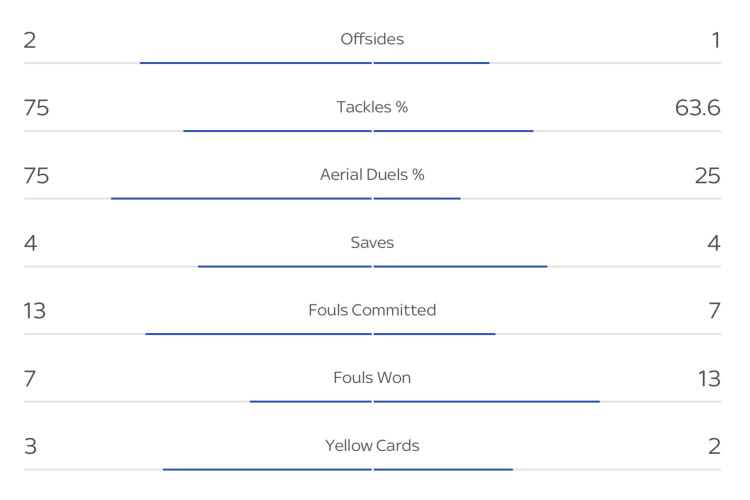Click the Aerial Duels value 25
Image resolution: width=750 pixels, height=500 pixels.
707,176
